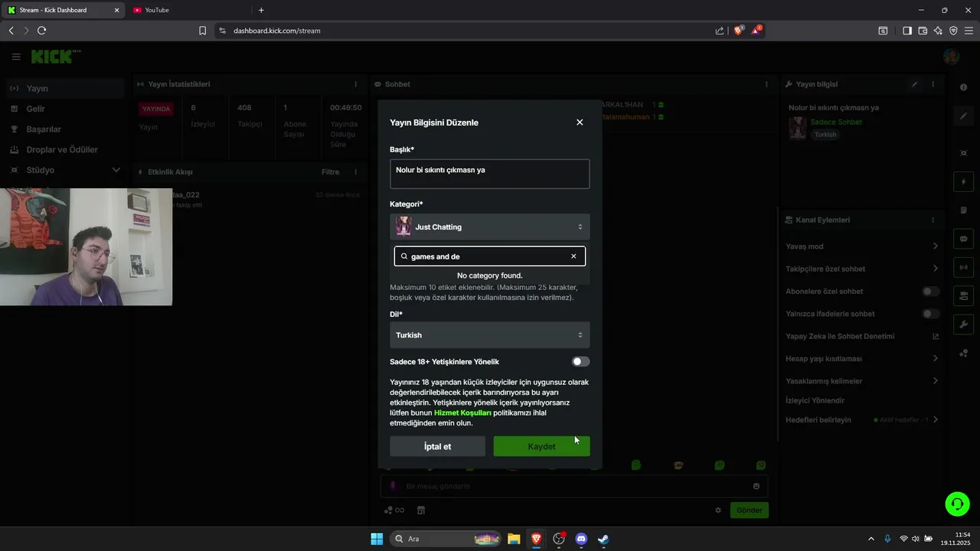Open Yayın bilgisi panel options menu
Image resolution: width=980 pixels, height=551 pixels.
(x=933, y=84)
